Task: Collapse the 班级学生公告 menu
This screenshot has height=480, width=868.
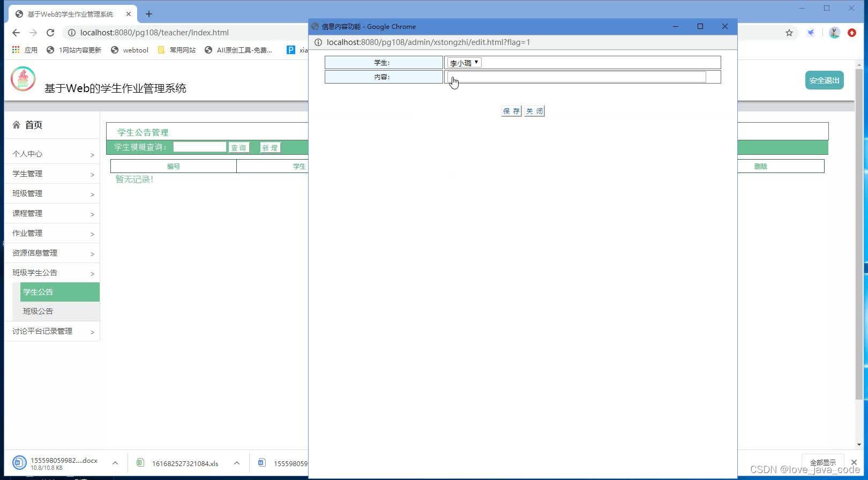Action: coord(52,273)
